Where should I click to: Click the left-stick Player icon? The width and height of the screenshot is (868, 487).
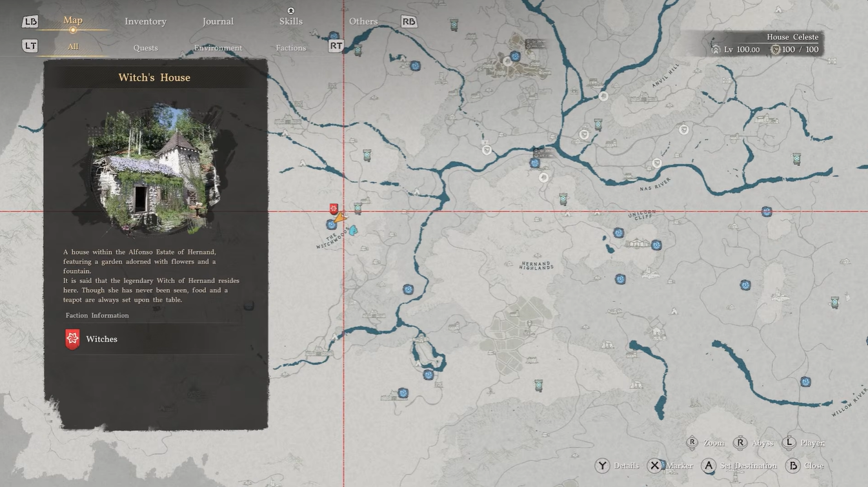click(x=789, y=443)
